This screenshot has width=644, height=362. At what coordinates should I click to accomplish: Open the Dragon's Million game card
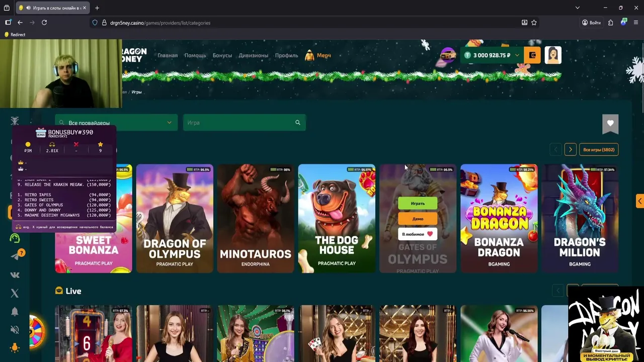580,218
